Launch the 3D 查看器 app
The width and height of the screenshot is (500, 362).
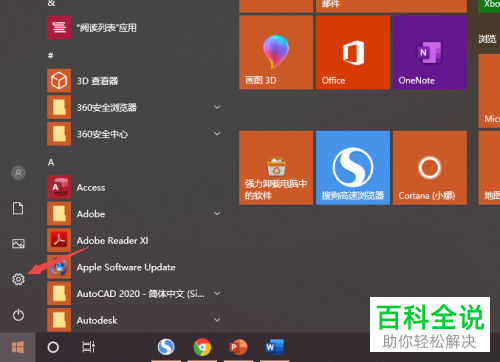tap(133, 81)
